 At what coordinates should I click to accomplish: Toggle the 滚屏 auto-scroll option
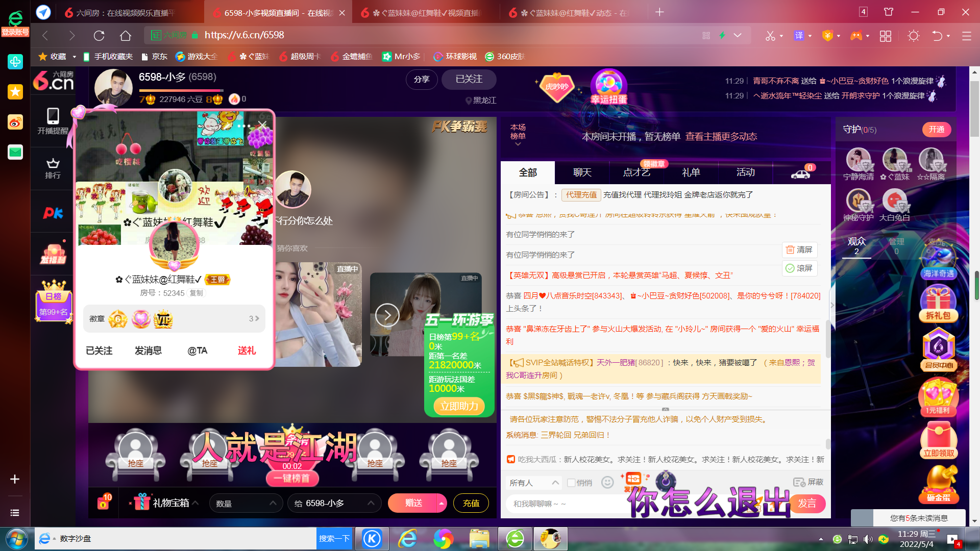(799, 268)
